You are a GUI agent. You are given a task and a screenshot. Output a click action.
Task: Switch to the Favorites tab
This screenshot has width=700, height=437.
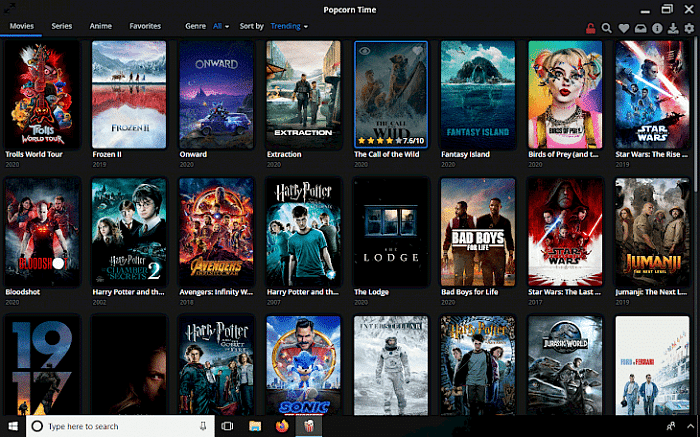tap(145, 26)
